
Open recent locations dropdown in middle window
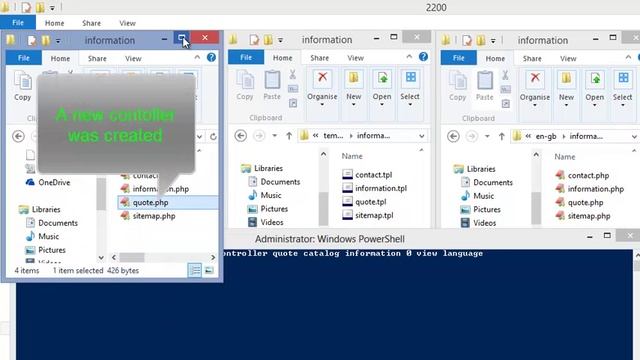coord(275,136)
